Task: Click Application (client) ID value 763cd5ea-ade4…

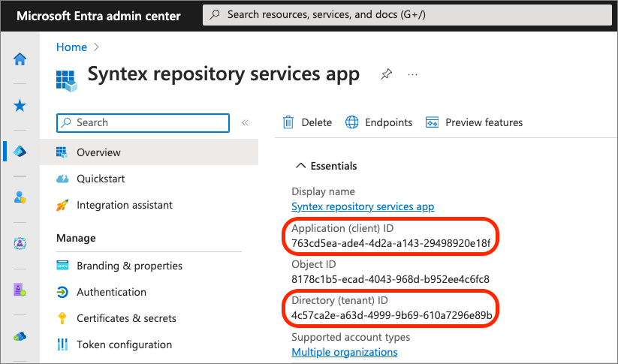Action: (391, 243)
